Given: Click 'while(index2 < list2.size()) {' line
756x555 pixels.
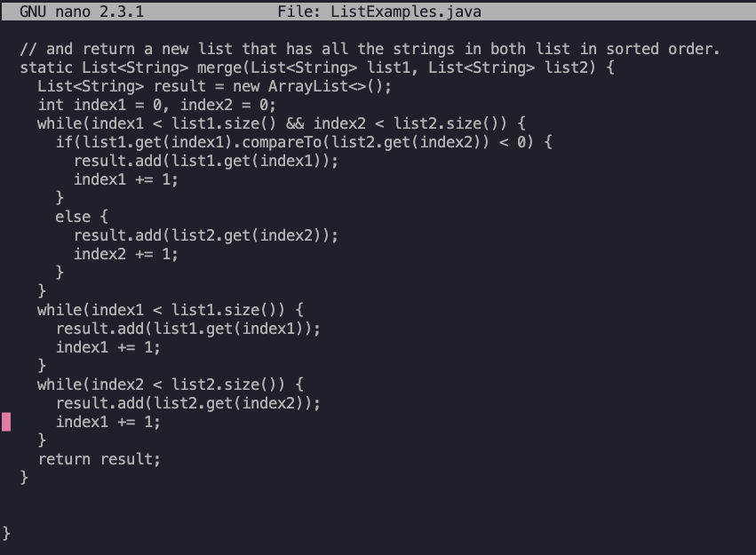Looking at the screenshot, I should [x=171, y=385].
